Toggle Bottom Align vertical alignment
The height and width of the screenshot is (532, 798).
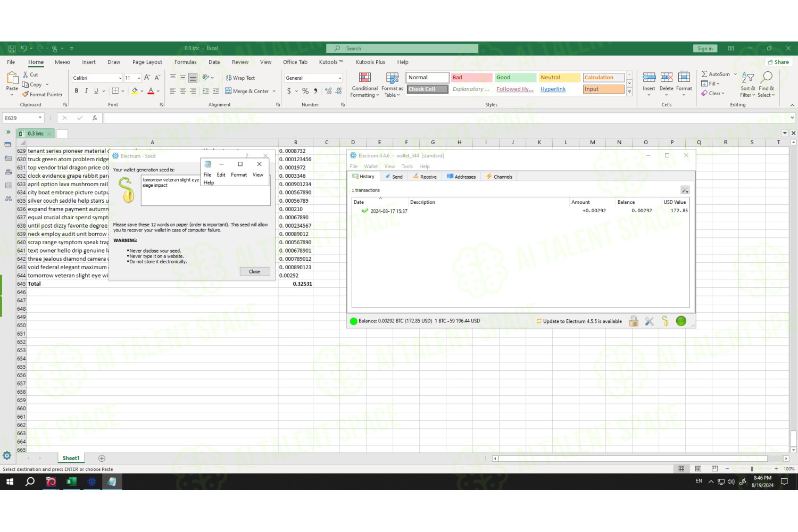[193, 78]
